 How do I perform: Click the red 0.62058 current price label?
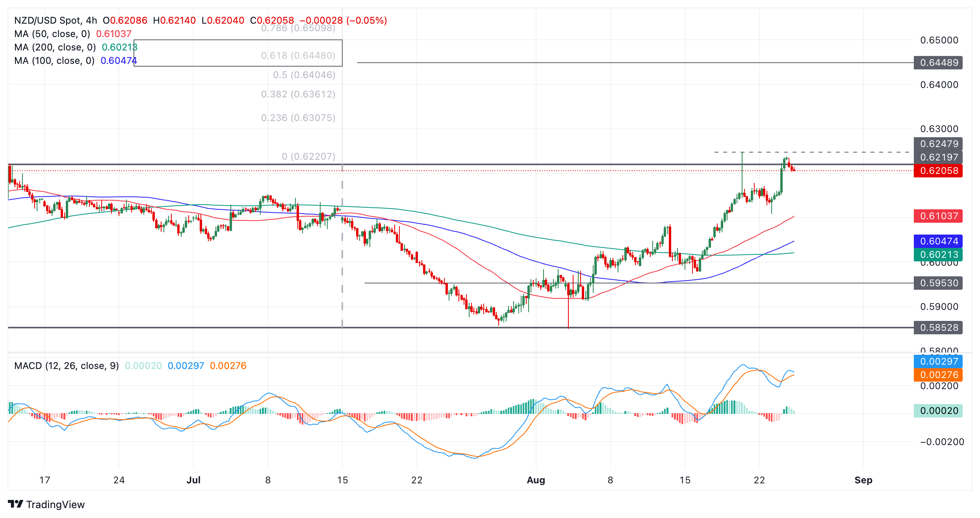click(x=938, y=171)
